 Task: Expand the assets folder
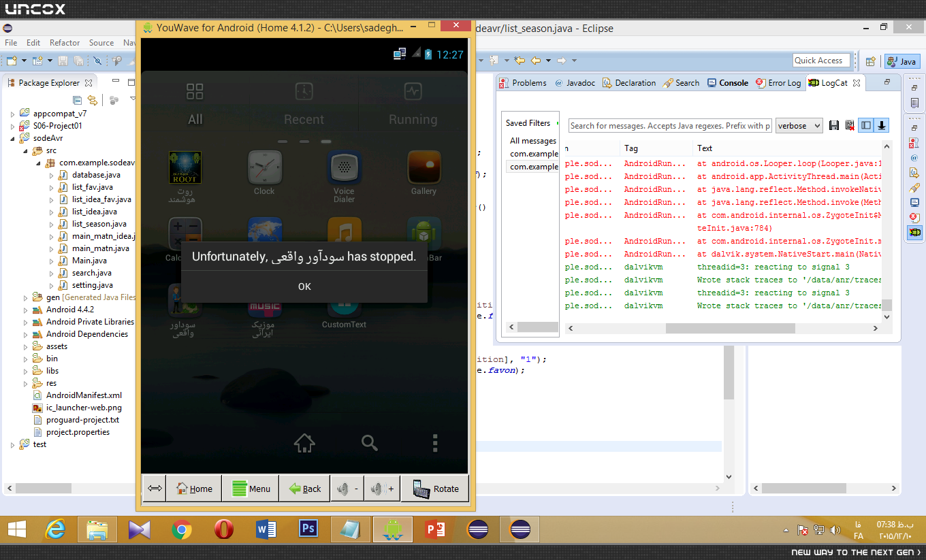pos(26,346)
